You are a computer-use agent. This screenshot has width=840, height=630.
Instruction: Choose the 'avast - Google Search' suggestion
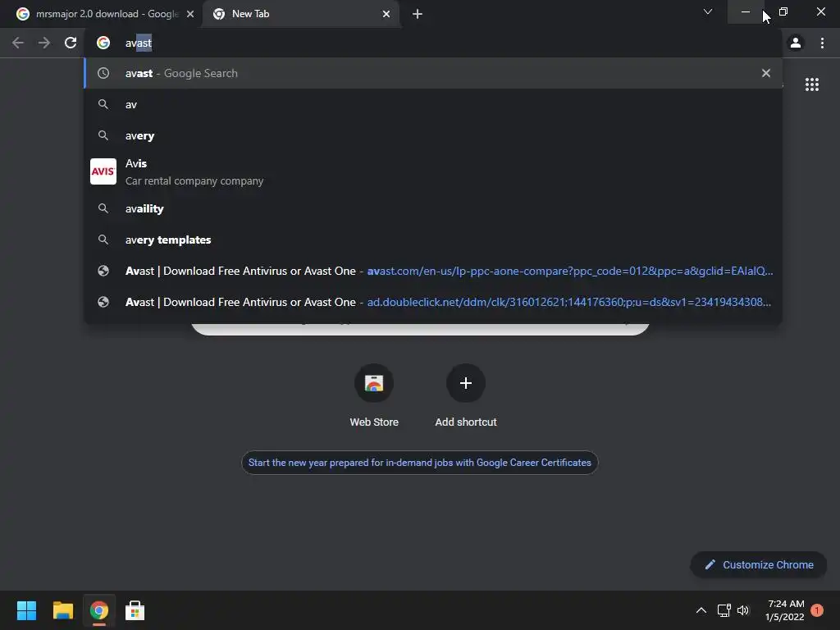coord(433,73)
